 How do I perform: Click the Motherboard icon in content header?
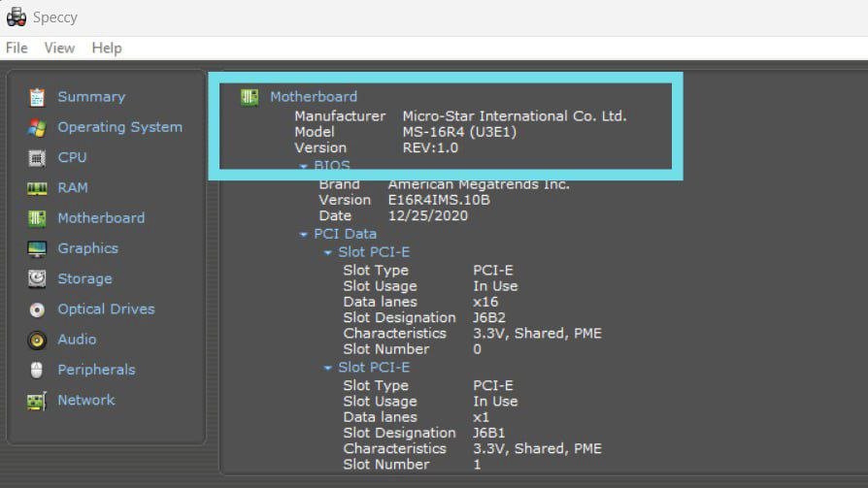(250, 97)
